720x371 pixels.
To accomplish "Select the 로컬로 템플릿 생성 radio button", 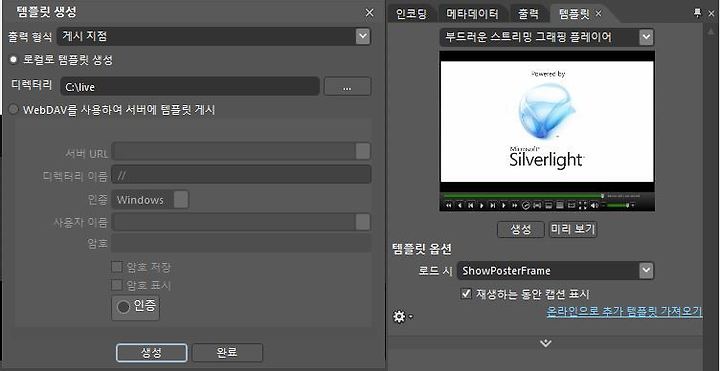I will click(14, 60).
